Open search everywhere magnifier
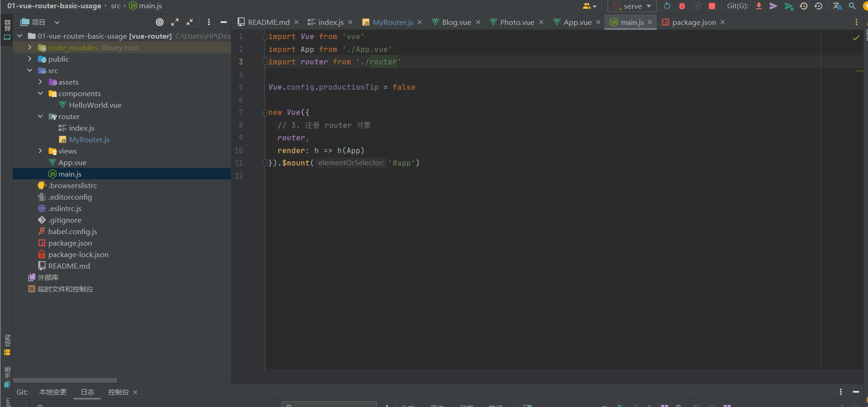The height and width of the screenshot is (407, 868). pyautogui.click(x=852, y=6)
